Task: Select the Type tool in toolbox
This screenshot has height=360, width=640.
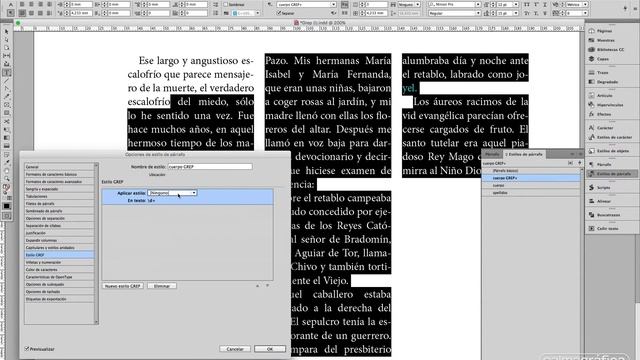Action: [7, 73]
